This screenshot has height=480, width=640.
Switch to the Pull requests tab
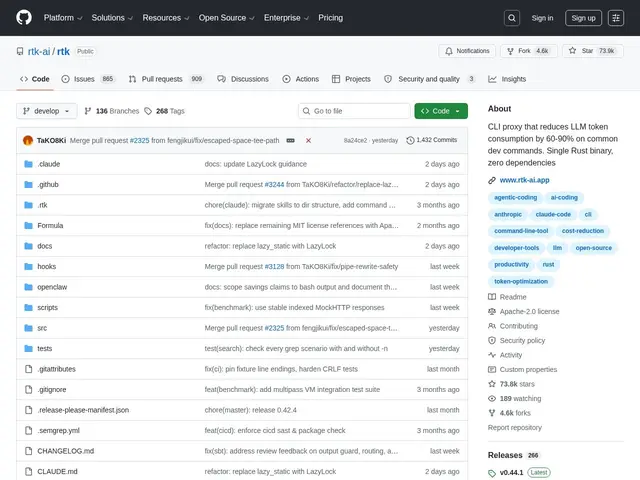[x=167, y=79]
